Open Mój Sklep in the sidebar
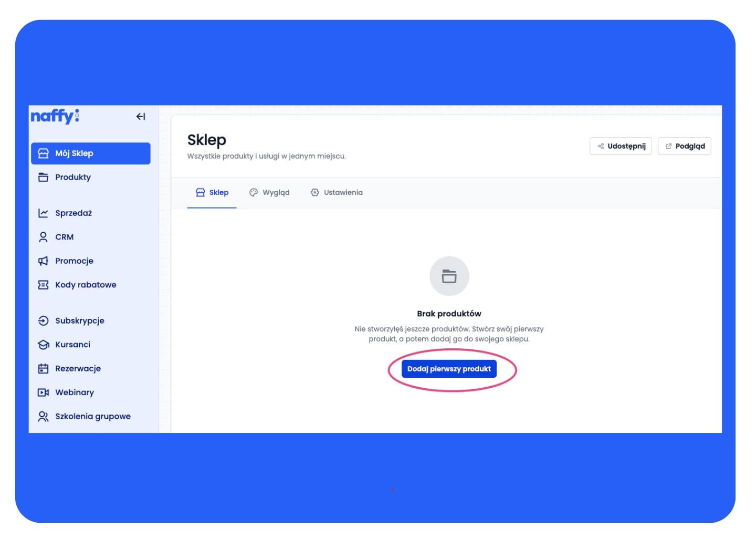The width and height of the screenshot is (756, 538). [90, 153]
